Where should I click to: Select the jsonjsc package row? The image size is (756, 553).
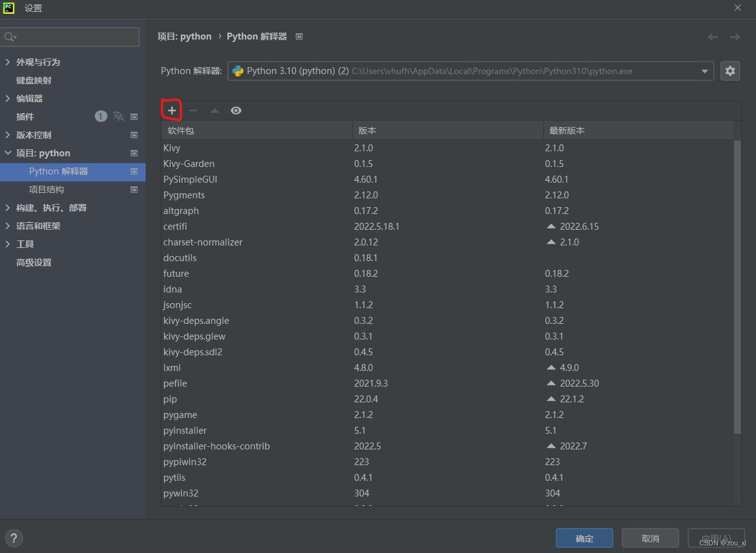[x=447, y=305]
